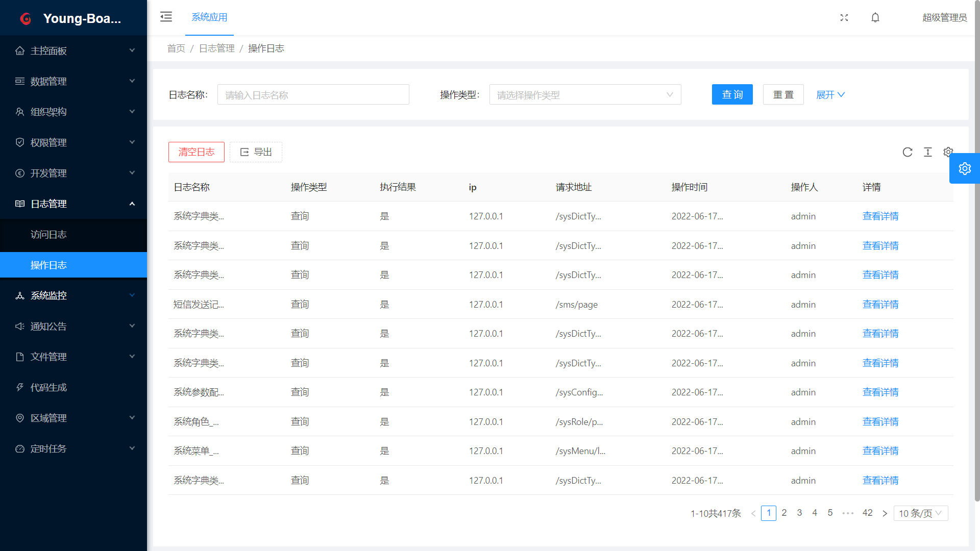Click the 日志名称 input field

pyautogui.click(x=313, y=95)
